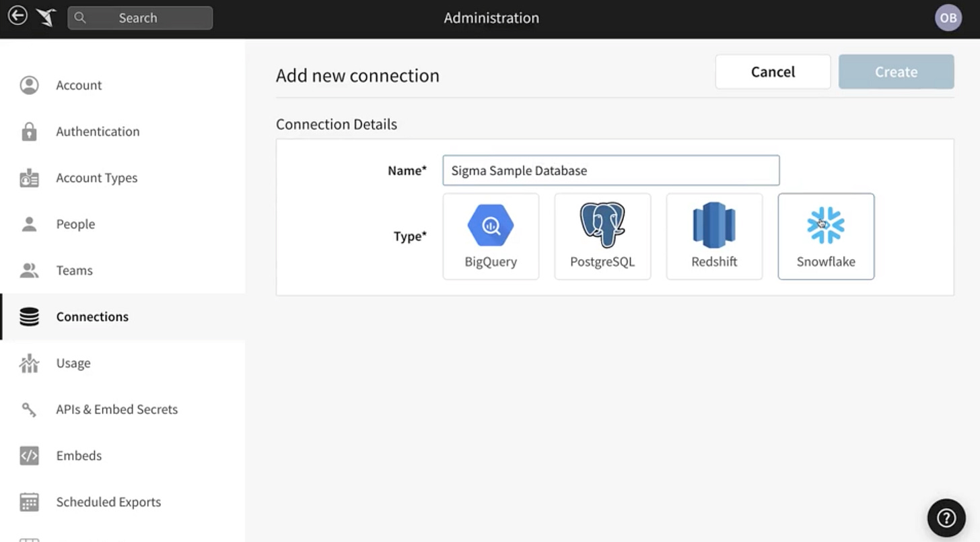The width and height of the screenshot is (980, 542).
Task: Go to APIs & Embed Secrets
Action: [x=123, y=409]
